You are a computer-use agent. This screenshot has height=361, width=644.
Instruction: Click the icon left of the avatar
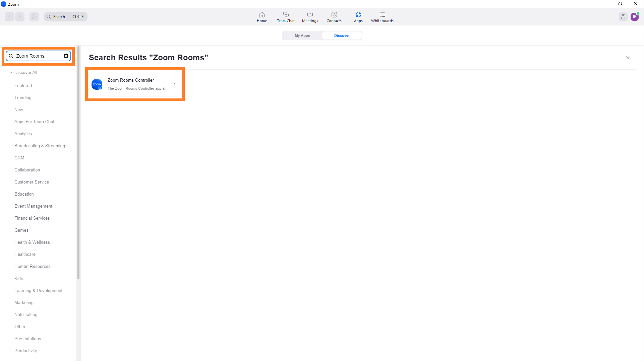pyautogui.click(x=623, y=17)
